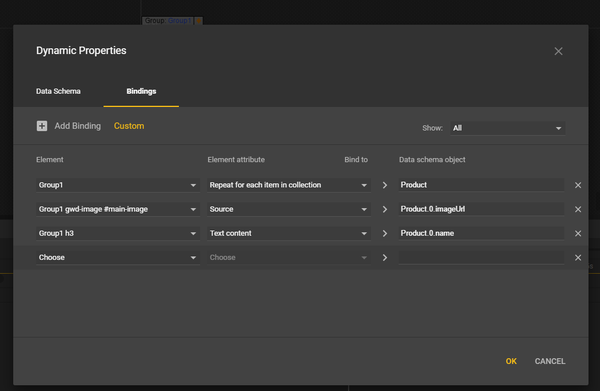
Task: Click the Custom link
Action: point(129,126)
